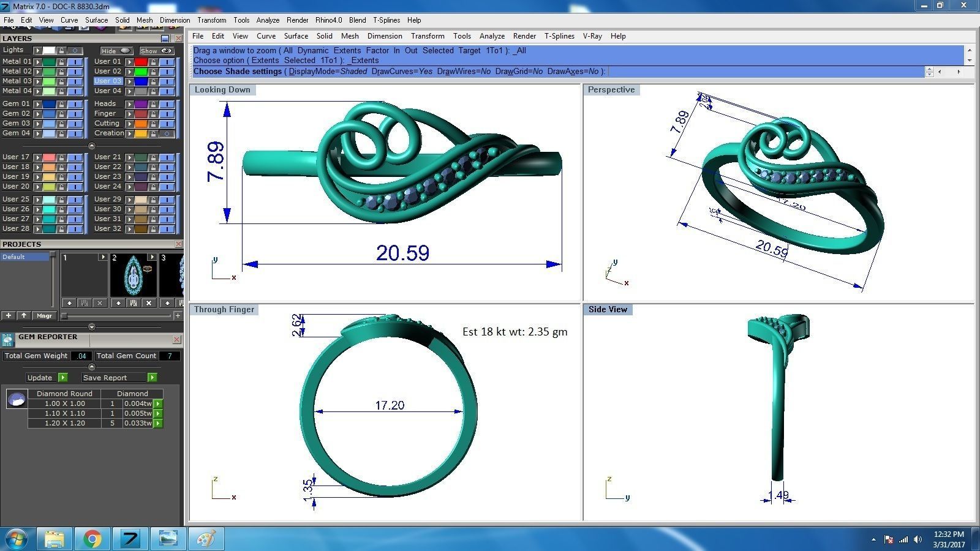Open the V-Ray menu
Screen dimensions: 980x551
[x=592, y=36]
